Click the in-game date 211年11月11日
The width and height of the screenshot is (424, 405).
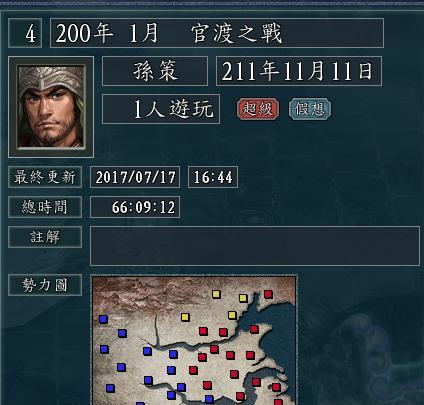pos(299,71)
